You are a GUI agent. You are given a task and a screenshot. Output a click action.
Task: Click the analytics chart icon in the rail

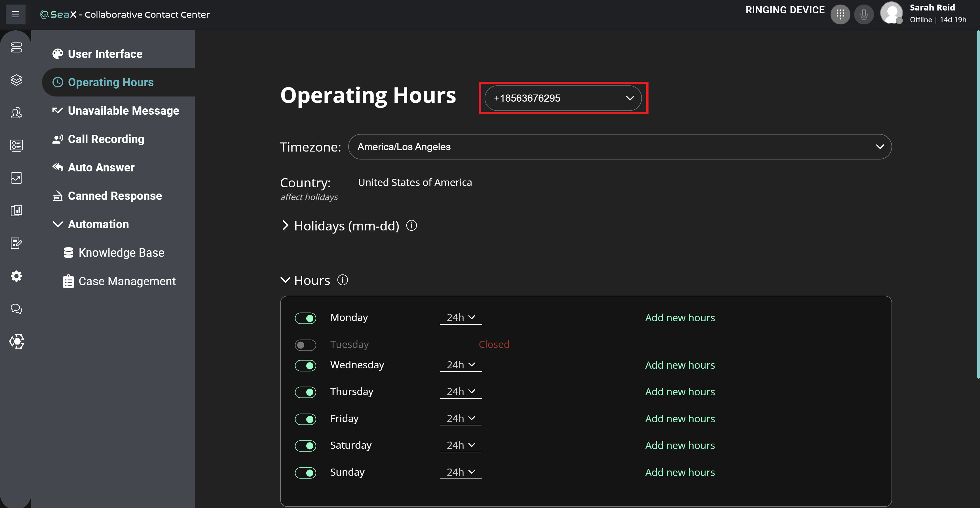click(16, 178)
